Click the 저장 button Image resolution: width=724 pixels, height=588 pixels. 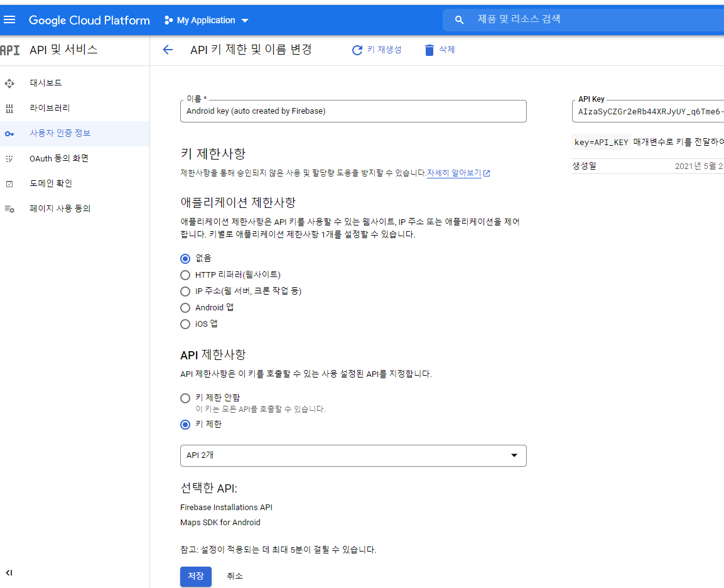(196, 577)
